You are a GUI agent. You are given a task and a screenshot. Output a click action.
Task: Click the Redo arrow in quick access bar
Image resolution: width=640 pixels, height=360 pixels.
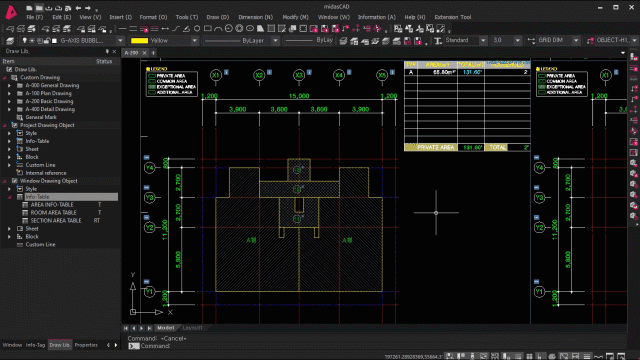pos(88,8)
